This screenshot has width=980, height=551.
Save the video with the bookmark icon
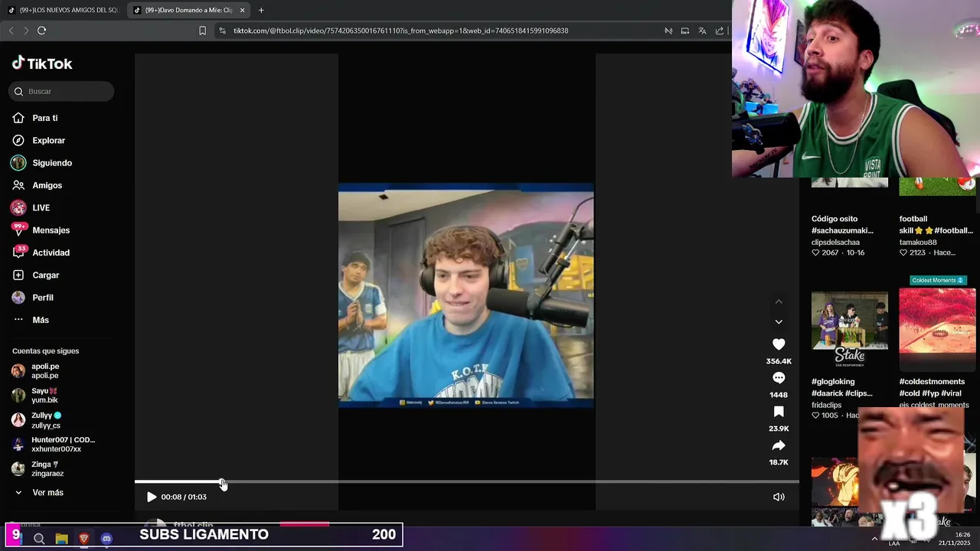(x=779, y=412)
